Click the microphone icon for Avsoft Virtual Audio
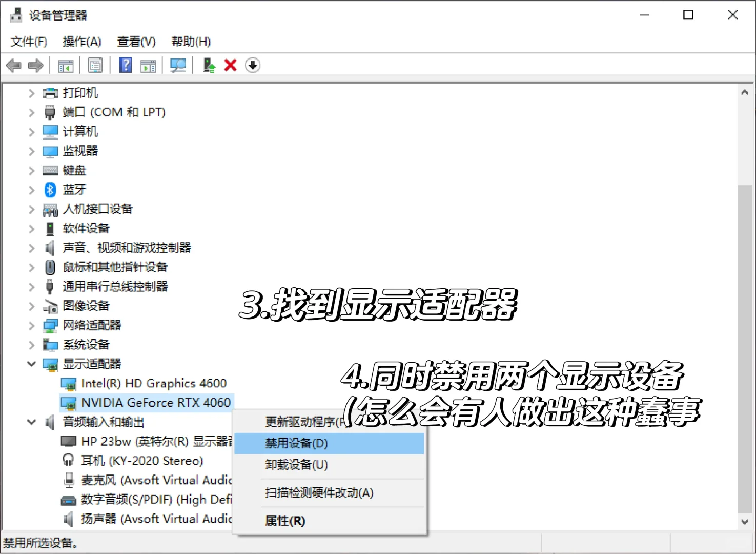Image resolution: width=756 pixels, height=554 pixels. 69,480
